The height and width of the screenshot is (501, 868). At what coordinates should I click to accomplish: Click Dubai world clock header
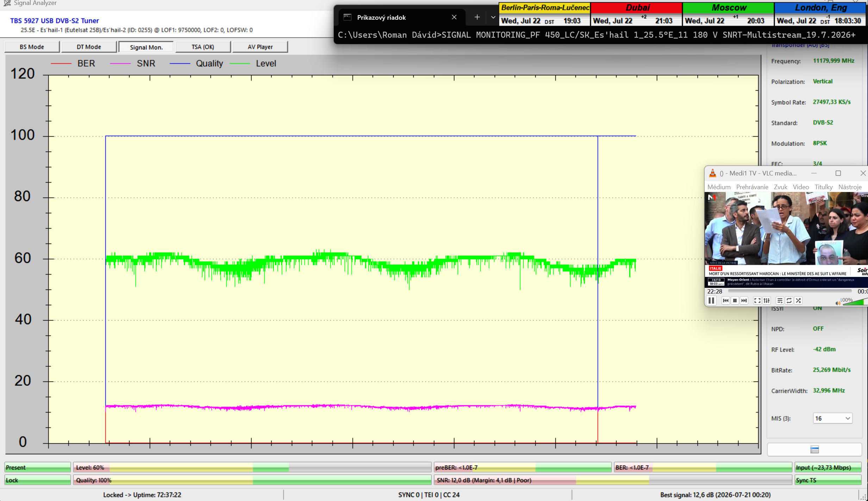(x=637, y=8)
